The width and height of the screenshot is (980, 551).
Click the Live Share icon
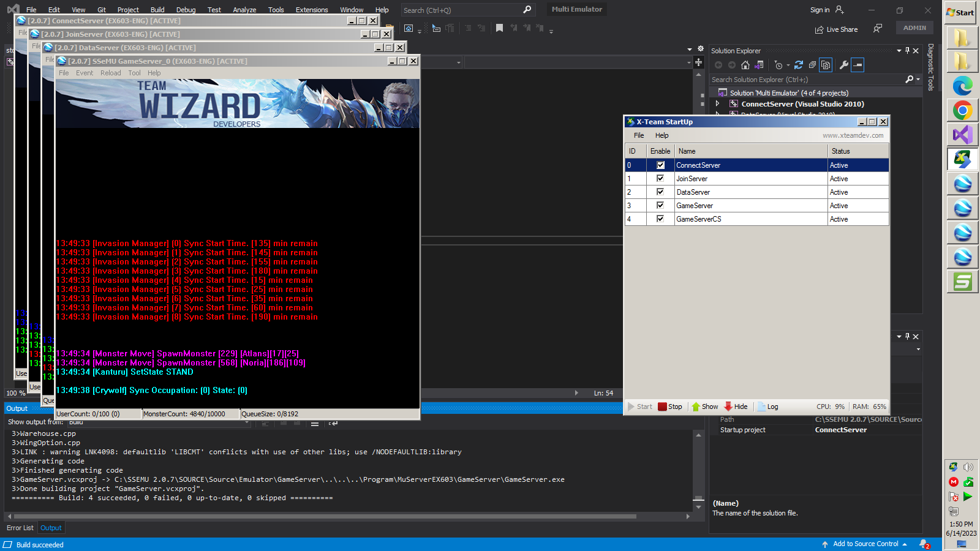coord(819,29)
